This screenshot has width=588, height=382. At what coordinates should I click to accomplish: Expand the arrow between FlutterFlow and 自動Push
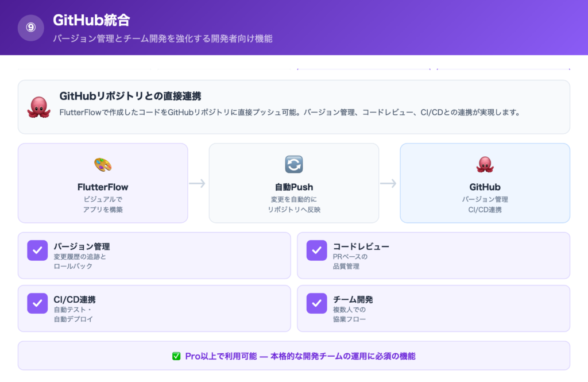(x=198, y=183)
